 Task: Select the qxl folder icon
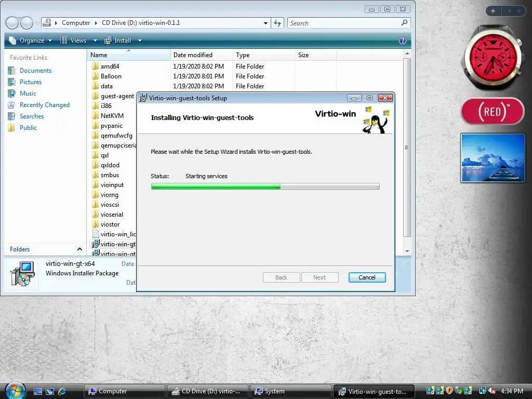tap(96, 155)
